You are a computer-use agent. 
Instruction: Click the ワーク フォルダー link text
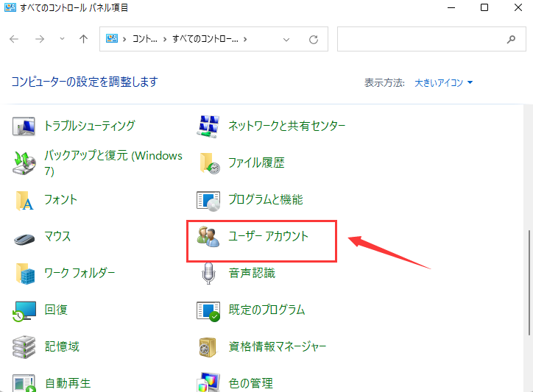pyautogui.click(x=80, y=273)
